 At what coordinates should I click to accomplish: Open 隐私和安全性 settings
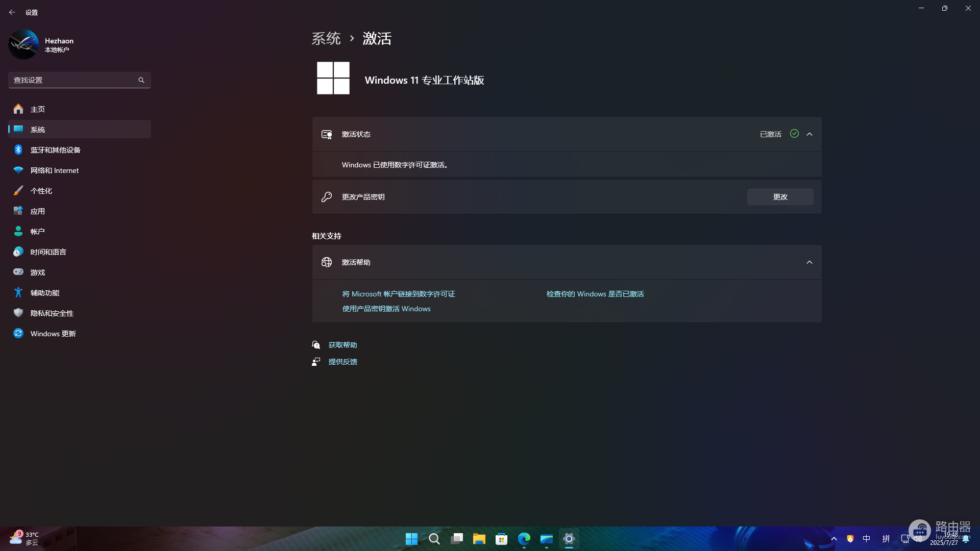tap(80, 313)
